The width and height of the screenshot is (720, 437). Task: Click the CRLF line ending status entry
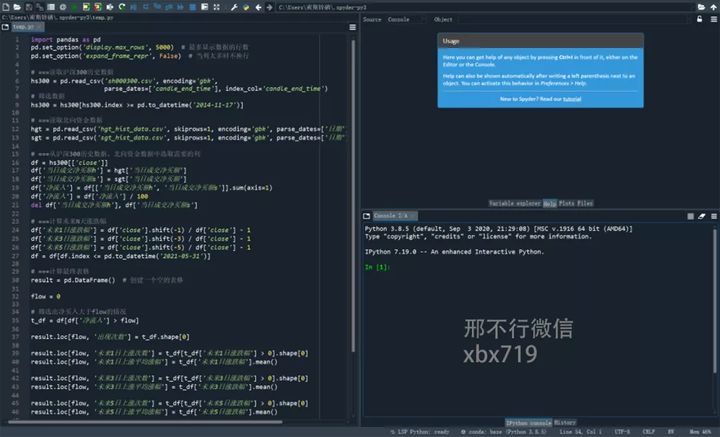(648, 432)
